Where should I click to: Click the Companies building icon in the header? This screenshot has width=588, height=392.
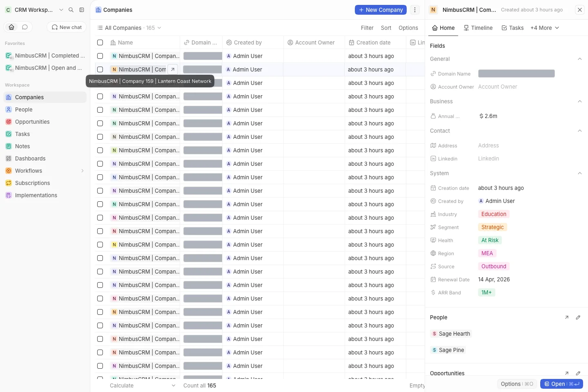click(x=98, y=10)
